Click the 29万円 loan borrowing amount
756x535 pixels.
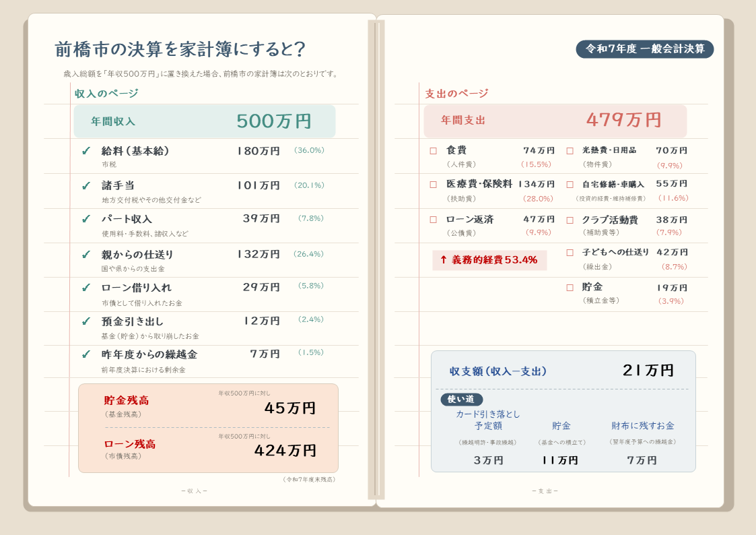[261, 287]
